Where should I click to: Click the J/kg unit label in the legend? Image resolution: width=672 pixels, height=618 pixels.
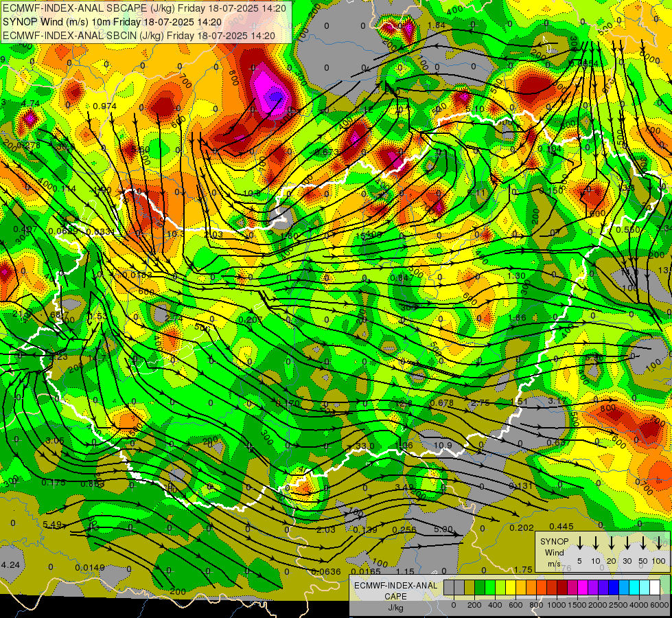coord(395,608)
